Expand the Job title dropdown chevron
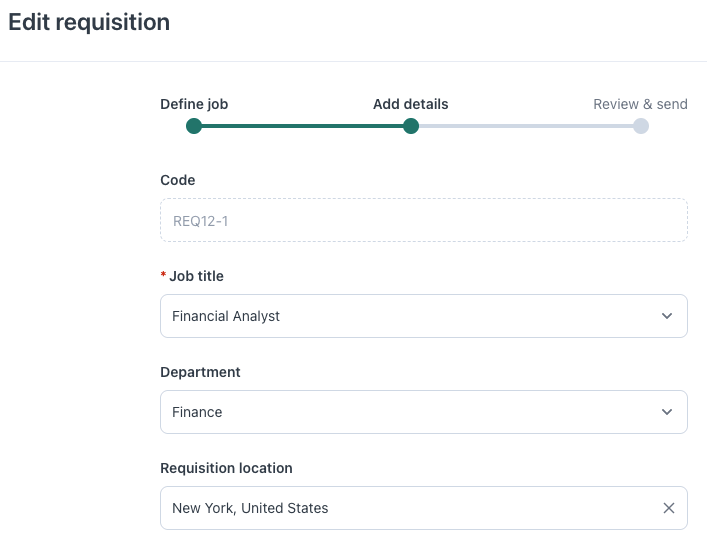Screen dimensions: 707x535 tap(667, 316)
